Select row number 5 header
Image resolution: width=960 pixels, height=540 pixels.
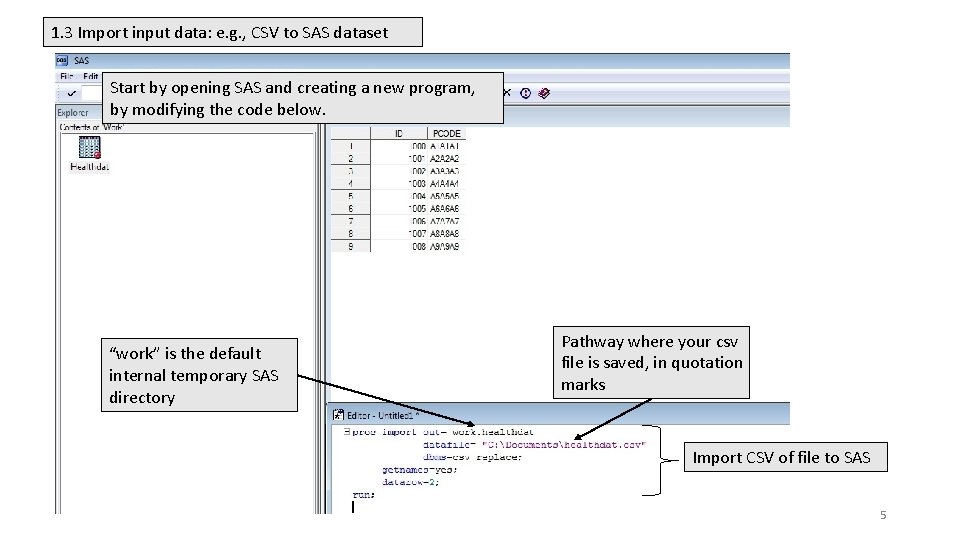pyautogui.click(x=351, y=197)
